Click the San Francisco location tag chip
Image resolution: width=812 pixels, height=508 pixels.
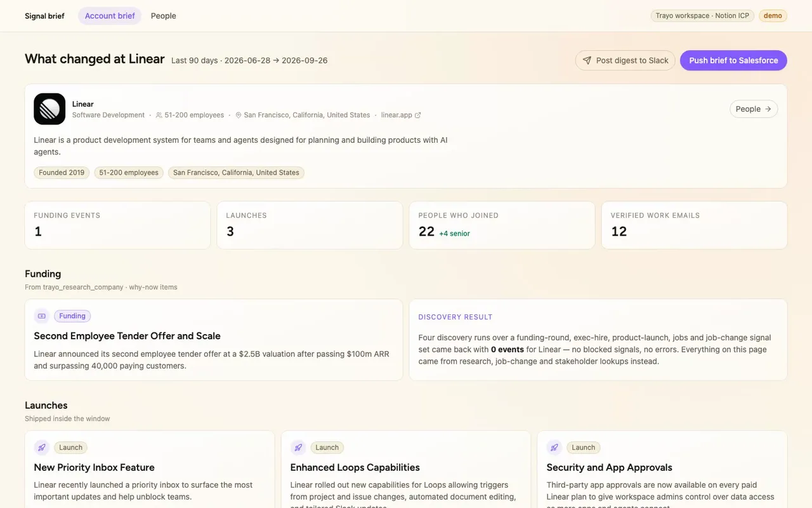(236, 173)
